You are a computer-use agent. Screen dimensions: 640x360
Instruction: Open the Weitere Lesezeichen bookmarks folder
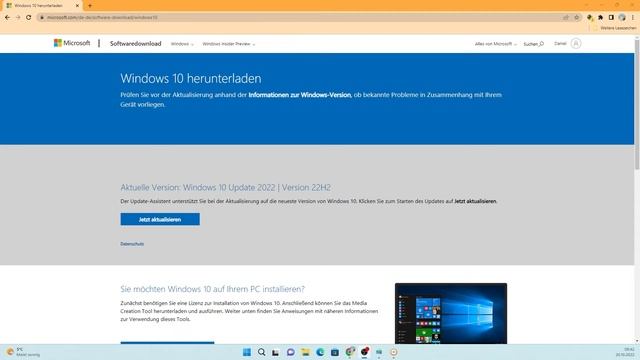click(x=615, y=28)
